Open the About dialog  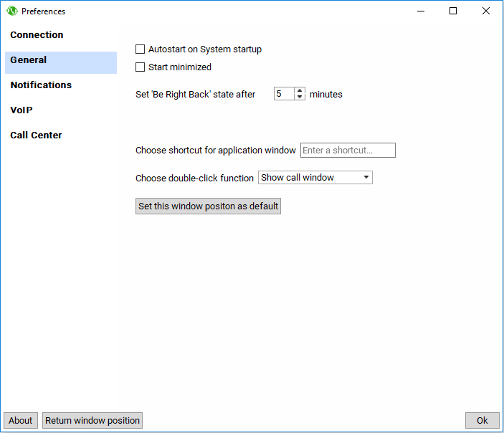tap(21, 421)
